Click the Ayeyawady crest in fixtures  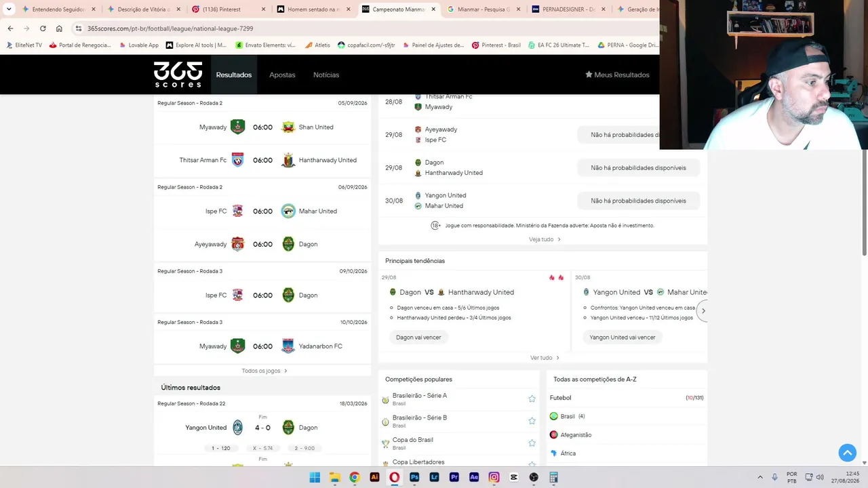237,244
